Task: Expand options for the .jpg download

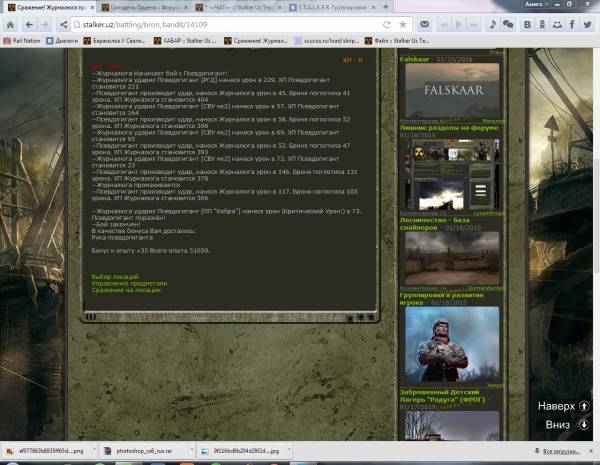Action: pos(290,450)
